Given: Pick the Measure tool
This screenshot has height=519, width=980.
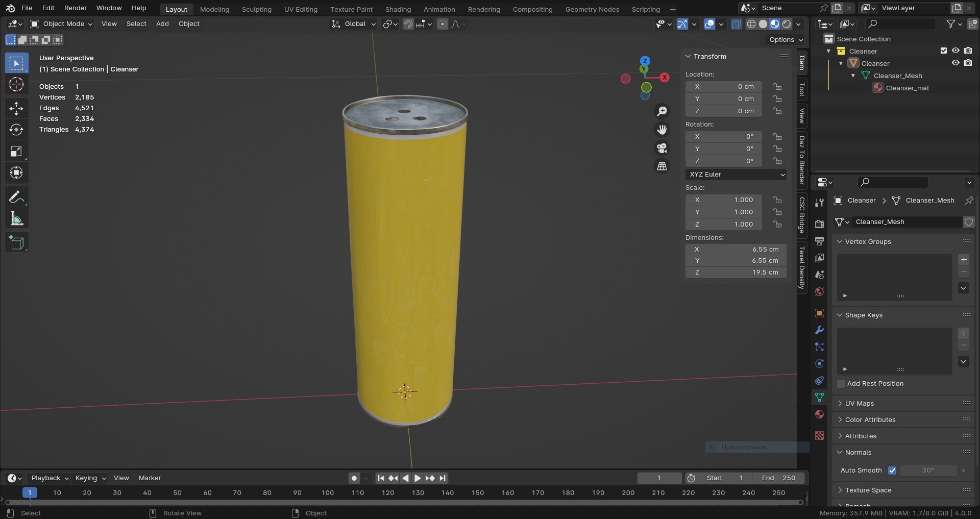Looking at the screenshot, I should 16,218.
